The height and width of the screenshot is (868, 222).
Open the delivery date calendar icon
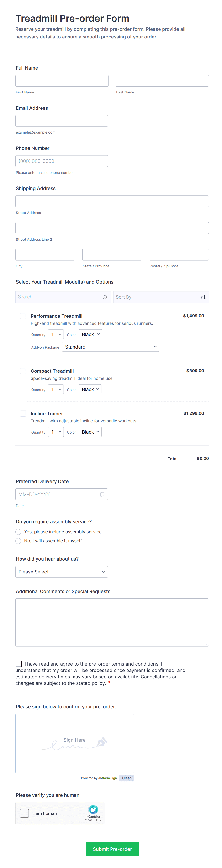[102, 494]
